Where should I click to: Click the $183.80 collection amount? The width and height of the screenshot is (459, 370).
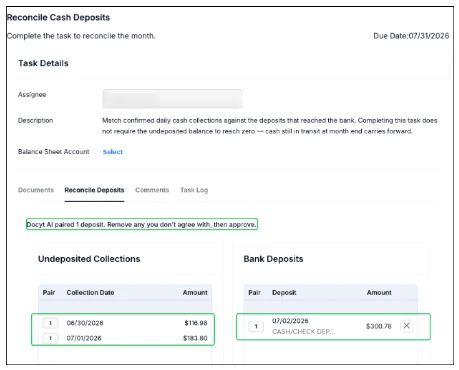click(195, 338)
